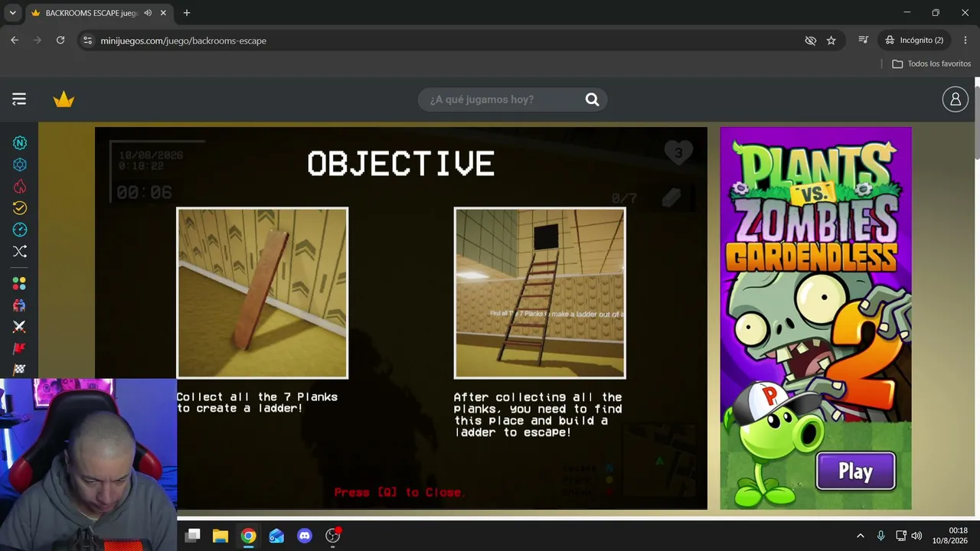Open a new browser tab
980x551 pixels.
187,13
